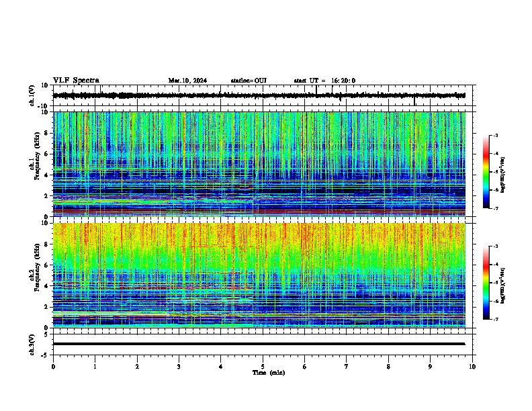Click inside the ch.2 spectrogram plot

coord(259,275)
